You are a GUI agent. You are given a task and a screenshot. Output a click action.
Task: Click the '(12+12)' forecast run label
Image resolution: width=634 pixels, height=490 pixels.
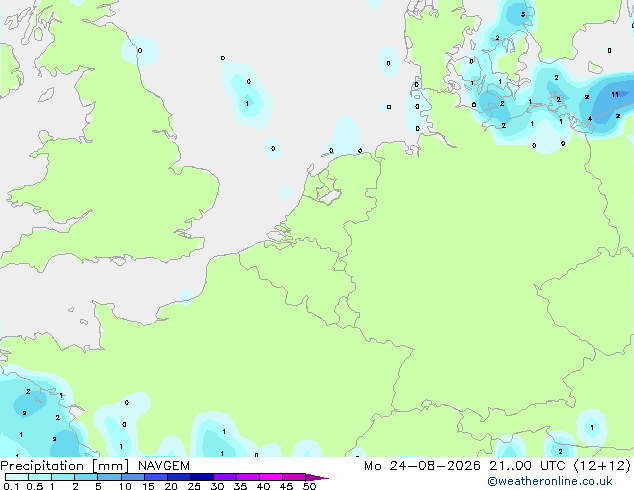[602, 466]
